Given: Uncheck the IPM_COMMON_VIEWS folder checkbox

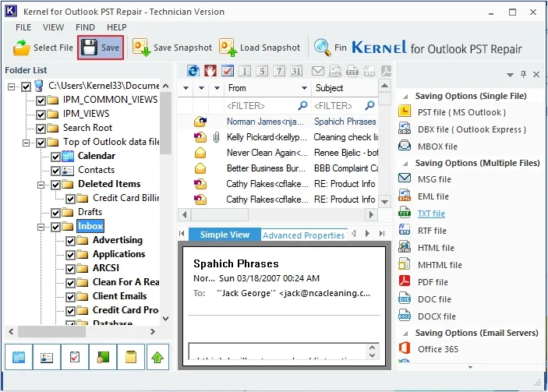Looking at the screenshot, I should (x=41, y=101).
